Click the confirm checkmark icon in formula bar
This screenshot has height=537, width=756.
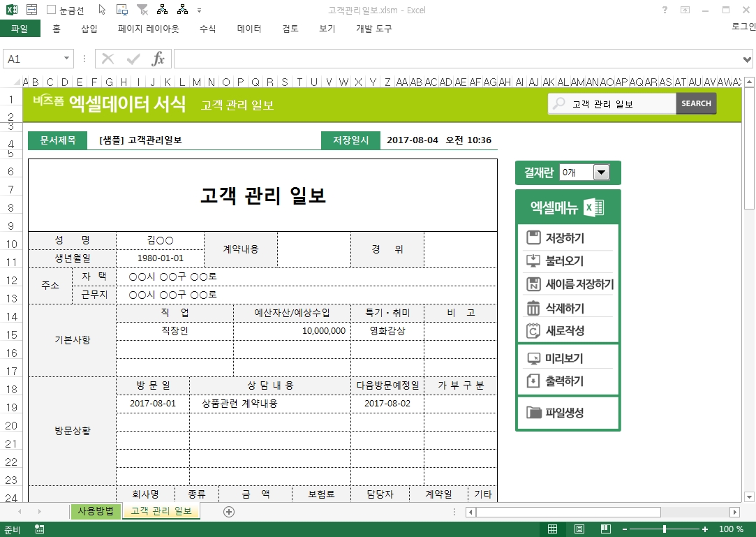133,59
